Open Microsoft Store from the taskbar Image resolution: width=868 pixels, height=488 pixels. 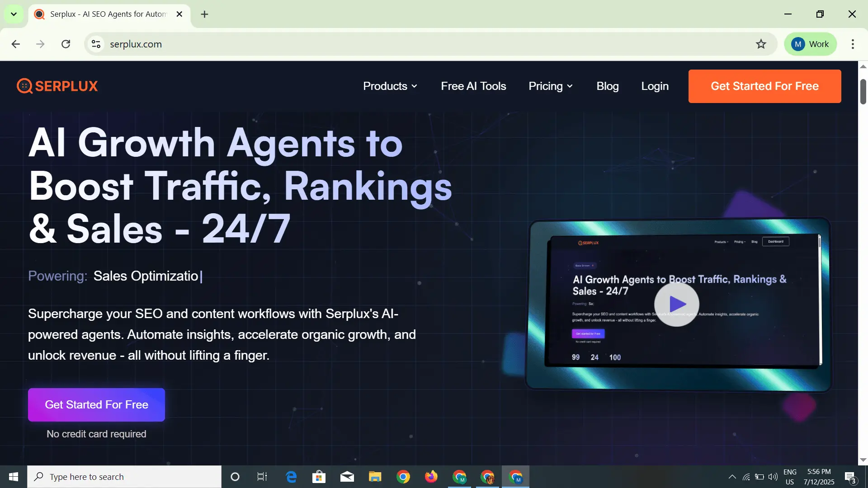click(319, 477)
